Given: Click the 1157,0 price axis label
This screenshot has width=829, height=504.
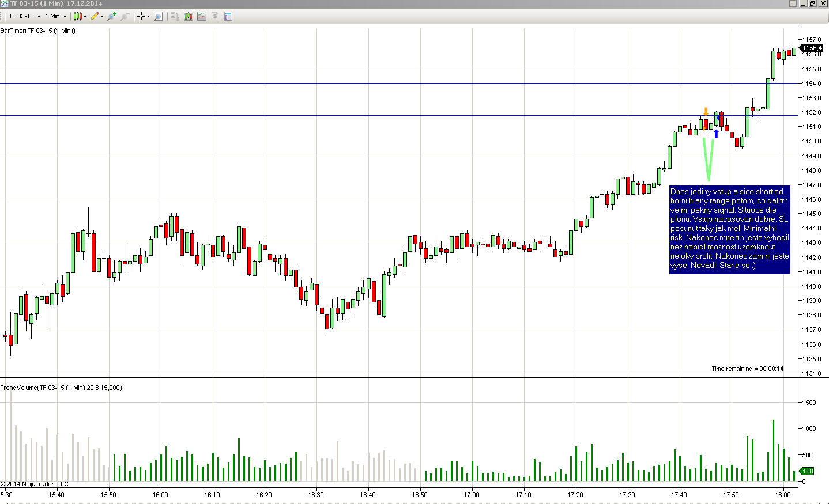Looking at the screenshot, I should click(x=812, y=40).
